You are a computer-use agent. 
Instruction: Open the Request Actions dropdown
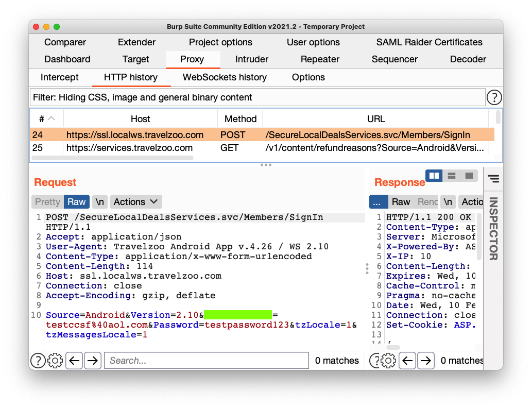136,201
